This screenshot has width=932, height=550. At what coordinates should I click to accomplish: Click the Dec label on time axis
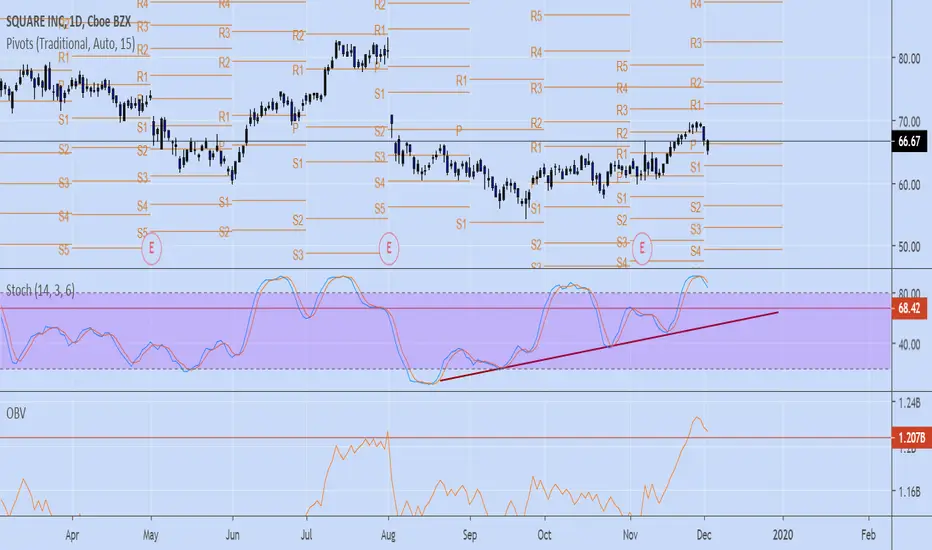pos(704,535)
